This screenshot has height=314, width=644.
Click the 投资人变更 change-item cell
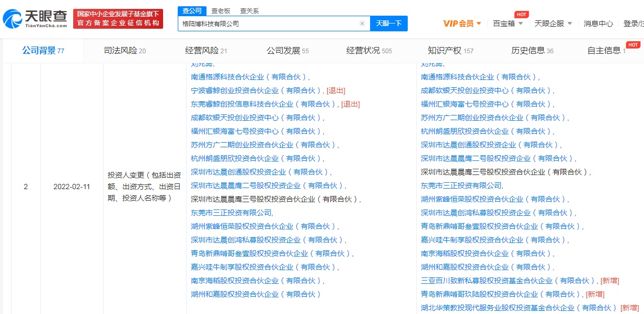coord(144,187)
